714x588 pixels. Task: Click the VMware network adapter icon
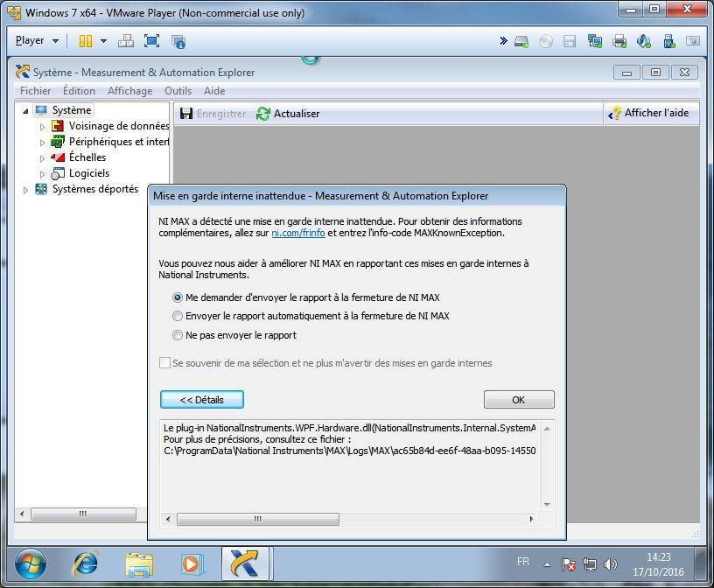[595, 41]
